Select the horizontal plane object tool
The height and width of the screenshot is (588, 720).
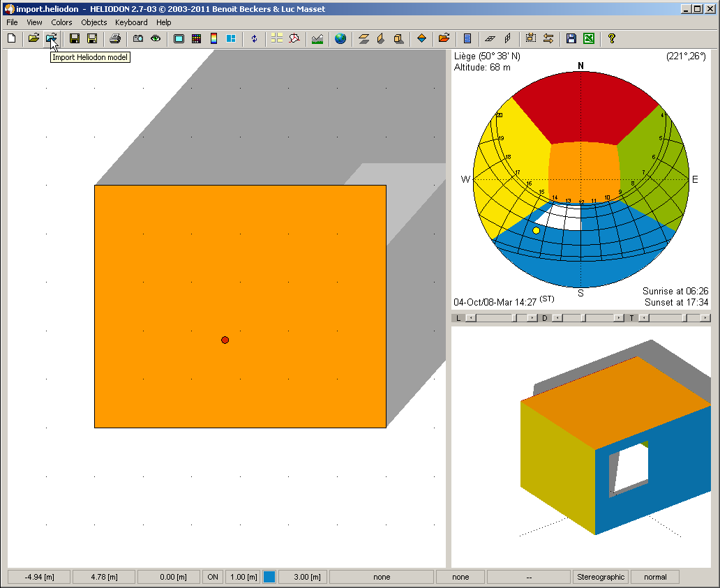[x=363, y=38]
